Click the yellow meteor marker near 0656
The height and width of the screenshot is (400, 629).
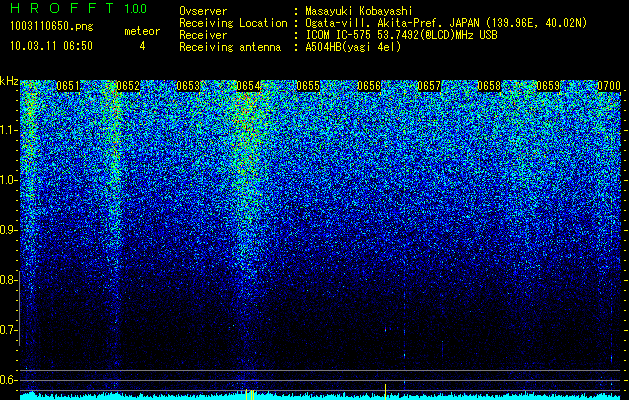click(x=386, y=392)
